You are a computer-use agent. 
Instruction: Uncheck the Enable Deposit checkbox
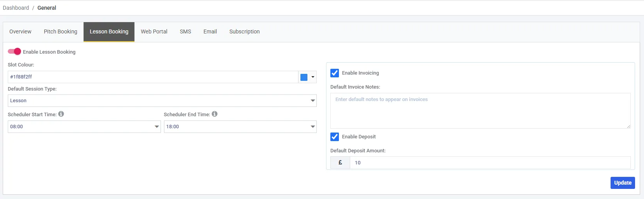[x=335, y=136]
